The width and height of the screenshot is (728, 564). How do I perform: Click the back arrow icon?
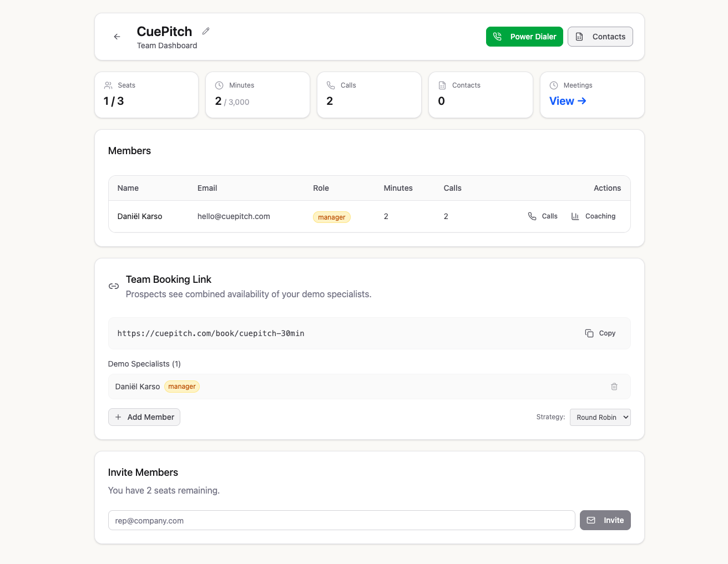[x=117, y=37]
